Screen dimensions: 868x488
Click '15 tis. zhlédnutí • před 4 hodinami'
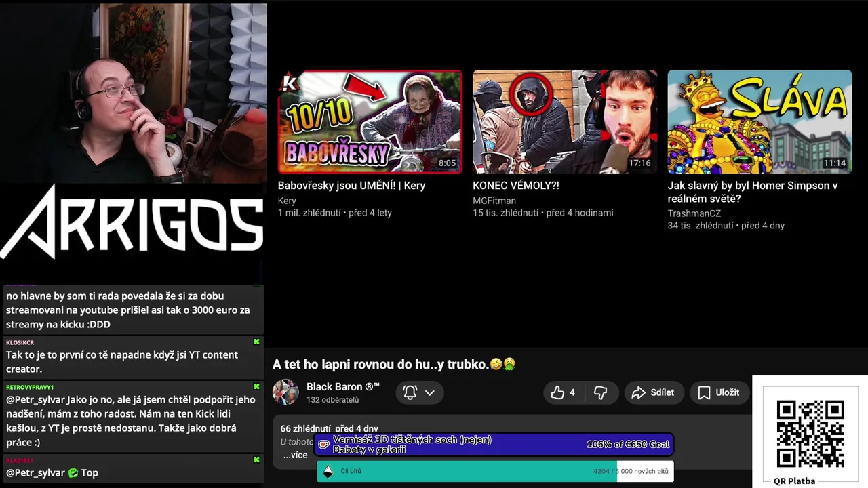(543, 213)
